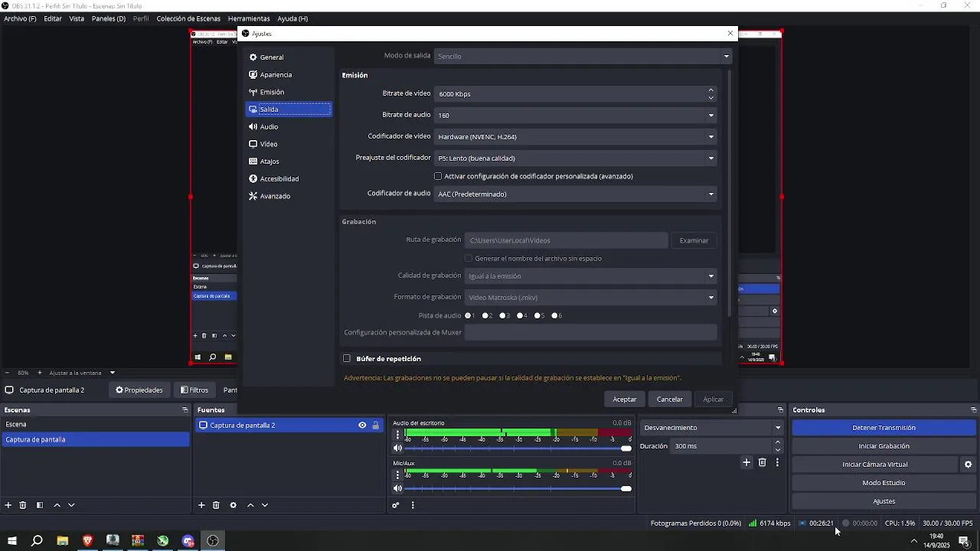Toggle lock on Captura de pantalla 2
The height and width of the screenshot is (551, 980).
pyautogui.click(x=376, y=425)
